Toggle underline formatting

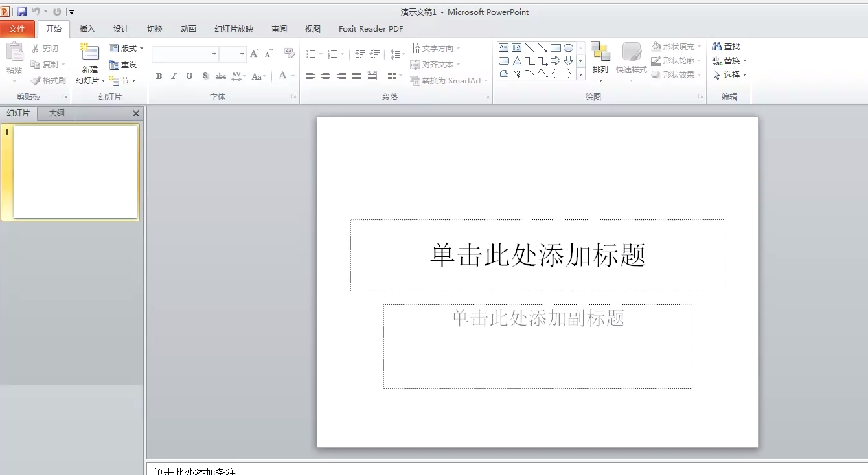pos(189,76)
